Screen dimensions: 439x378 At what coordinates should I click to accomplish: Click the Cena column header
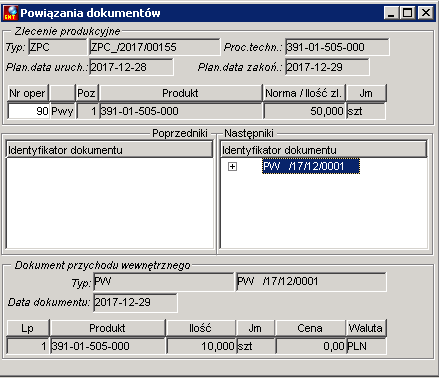[310, 328]
